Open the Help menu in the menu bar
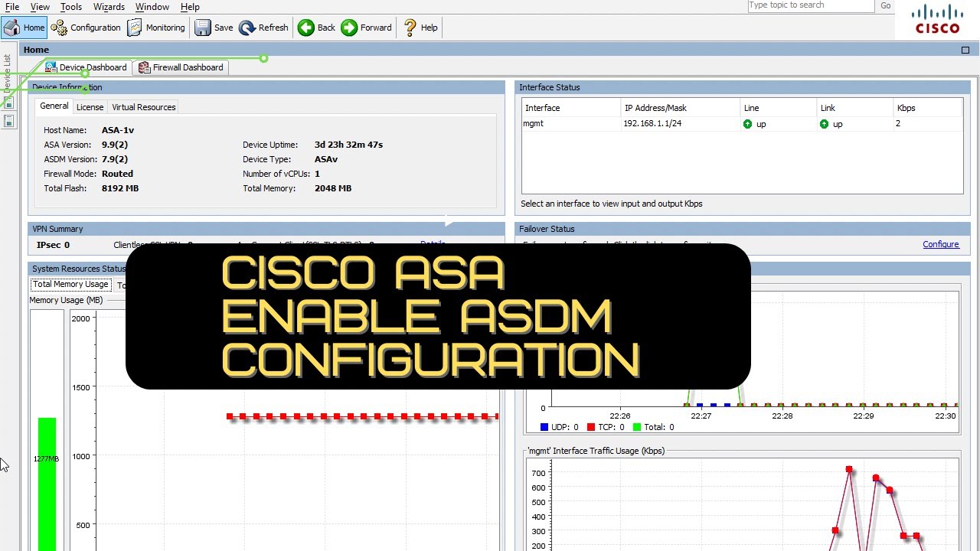 (x=190, y=7)
